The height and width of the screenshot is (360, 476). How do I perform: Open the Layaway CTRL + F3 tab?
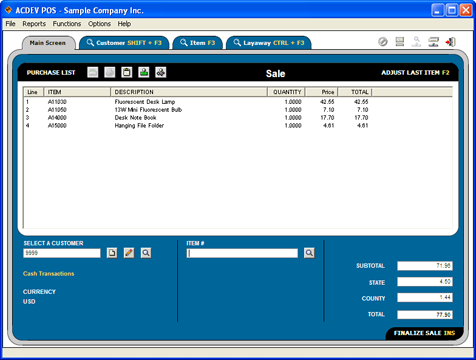[269, 43]
